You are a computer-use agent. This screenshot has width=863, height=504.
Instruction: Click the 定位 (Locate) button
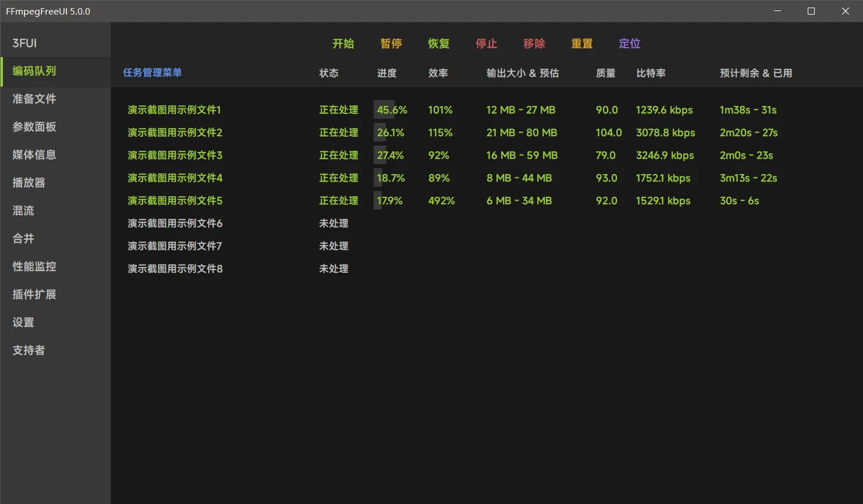tap(629, 44)
